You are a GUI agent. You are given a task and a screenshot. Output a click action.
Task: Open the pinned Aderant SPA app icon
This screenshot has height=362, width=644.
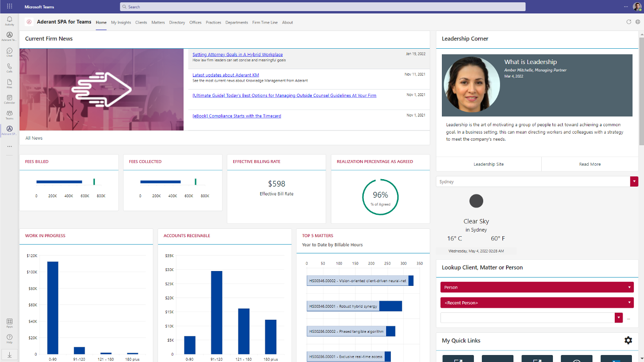click(x=9, y=131)
